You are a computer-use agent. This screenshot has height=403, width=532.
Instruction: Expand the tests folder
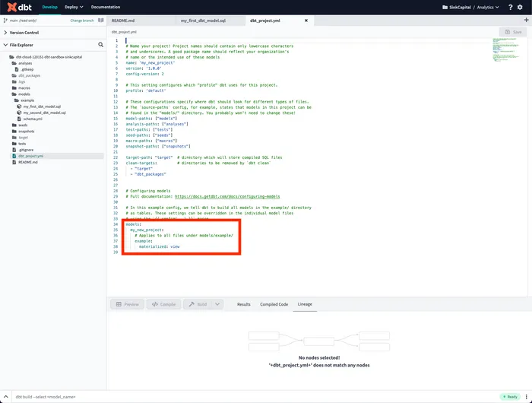tap(19, 144)
